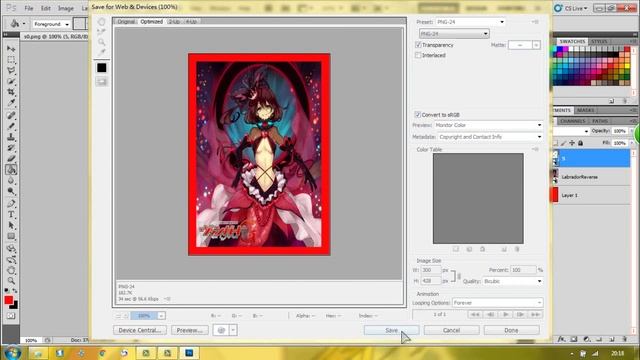Screen dimensions: 640x360
Task: Select the Brush tool
Action: click(x=11, y=126)
